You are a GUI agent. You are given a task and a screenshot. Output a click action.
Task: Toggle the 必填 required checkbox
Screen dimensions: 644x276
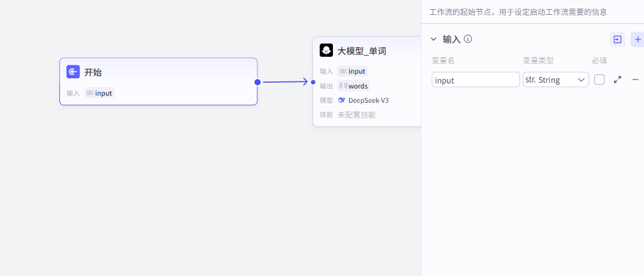[599, 80]
